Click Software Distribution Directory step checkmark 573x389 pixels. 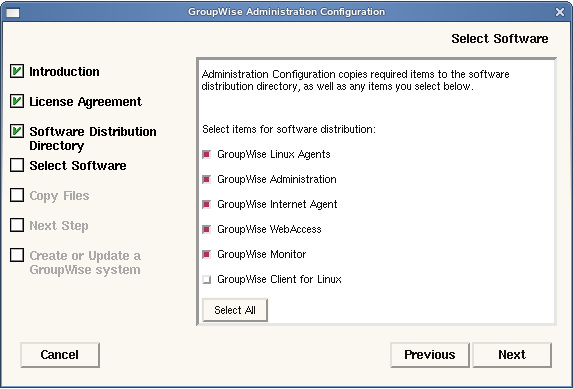click(17, 131)
